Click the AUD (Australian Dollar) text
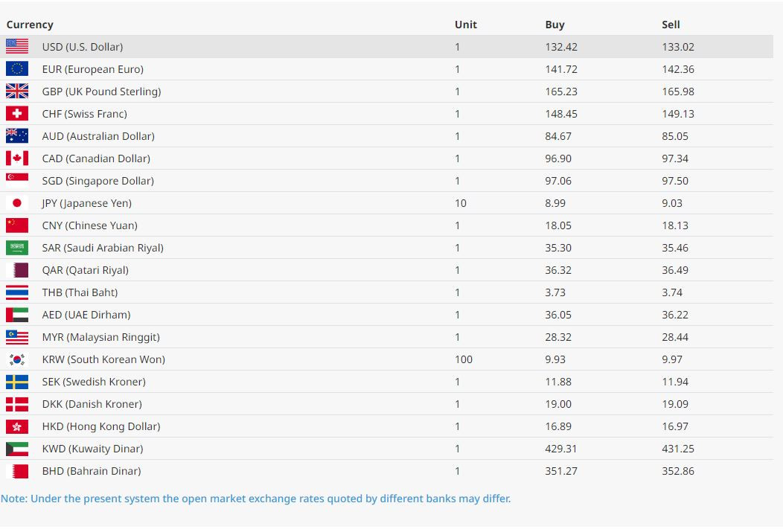Image resolution: width=783 pixels, height=532 pixels. coord(98,136)
